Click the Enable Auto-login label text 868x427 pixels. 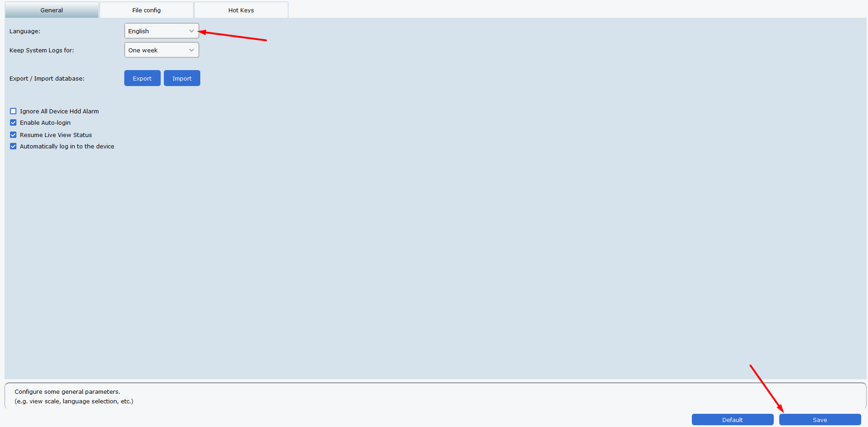[x=46, y=123]
